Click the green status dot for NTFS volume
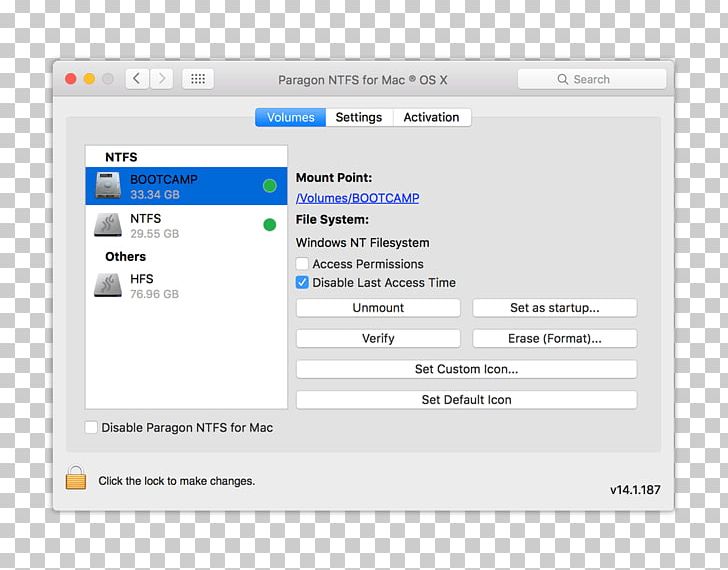 click(270, 225)
